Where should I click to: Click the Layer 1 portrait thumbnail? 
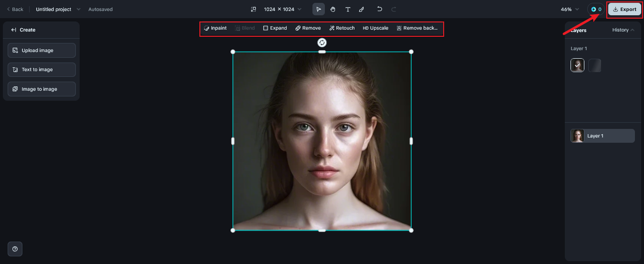point(578,136)
